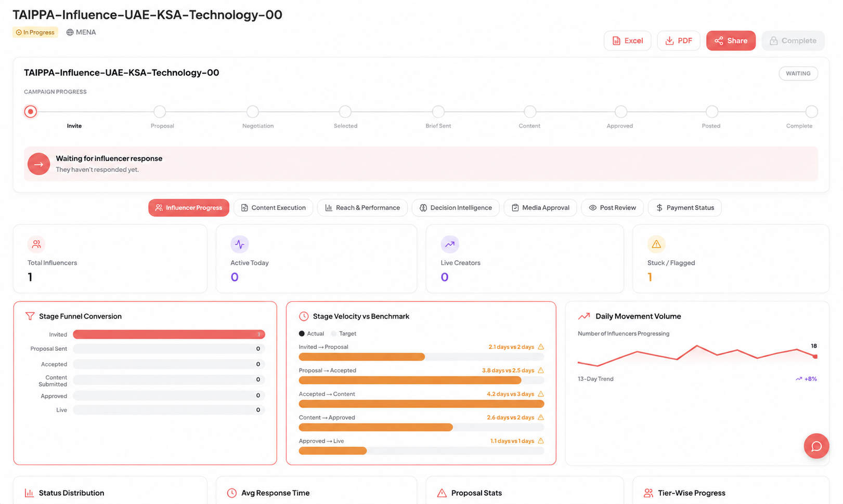
Task: Click the Complete lock button
Action: point(793,41)
